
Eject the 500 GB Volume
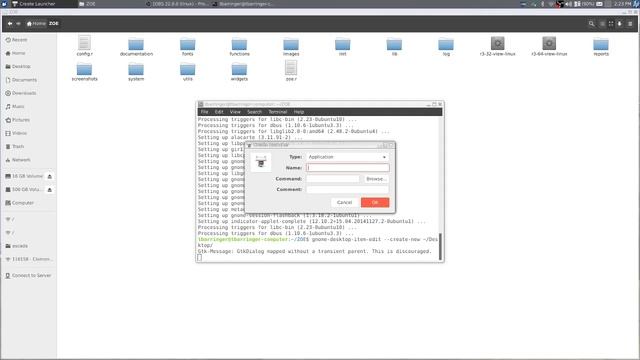49,190
